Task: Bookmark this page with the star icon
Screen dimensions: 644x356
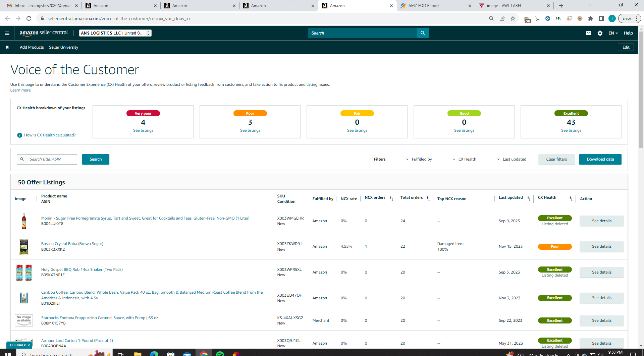Action: tap(513, 18)
